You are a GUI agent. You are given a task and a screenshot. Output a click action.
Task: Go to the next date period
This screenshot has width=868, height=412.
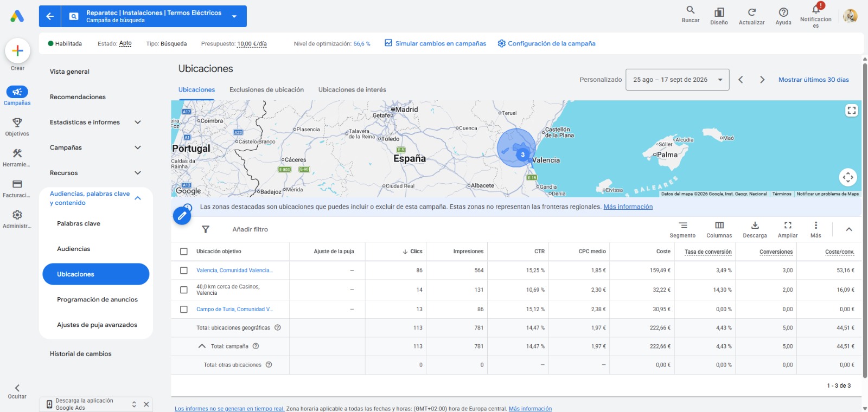(762, 80)
